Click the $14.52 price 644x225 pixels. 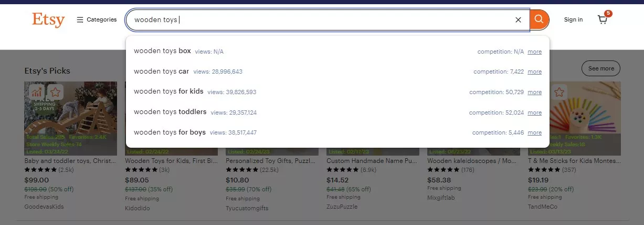(337, 179)
